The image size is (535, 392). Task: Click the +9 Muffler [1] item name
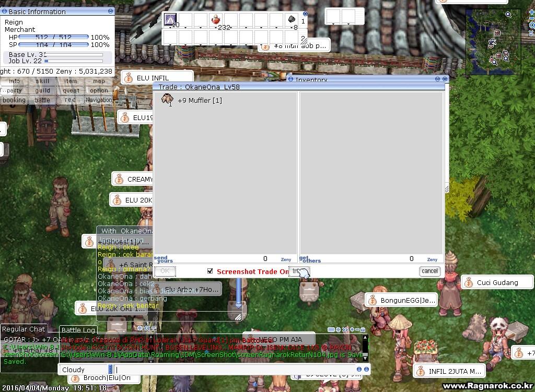point(200,100)
